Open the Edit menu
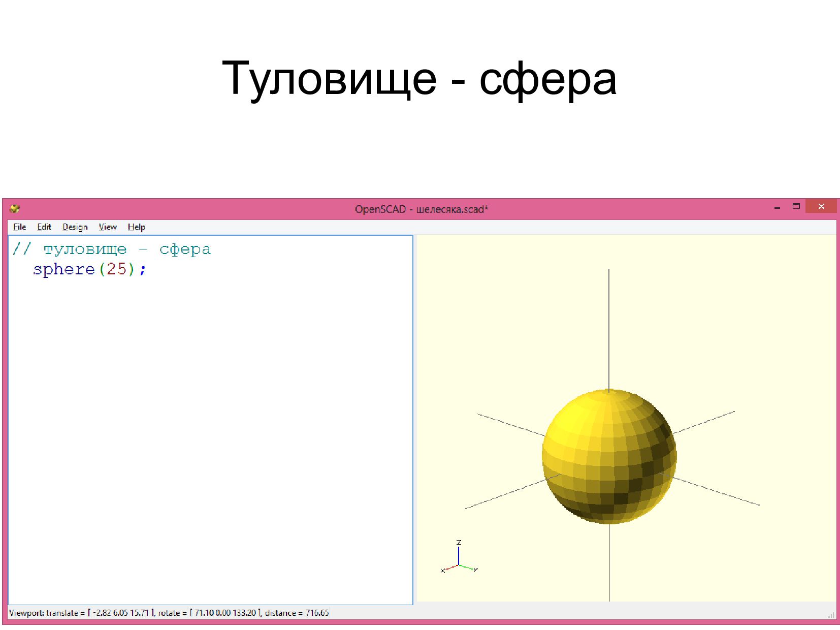The image size is (840, 630). click(x=44, y=227)
